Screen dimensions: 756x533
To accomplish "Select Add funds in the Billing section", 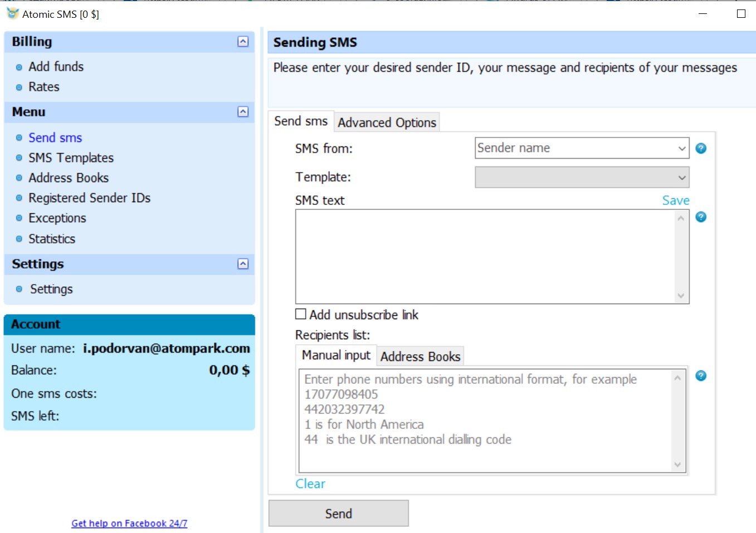I will coord(56,66).
